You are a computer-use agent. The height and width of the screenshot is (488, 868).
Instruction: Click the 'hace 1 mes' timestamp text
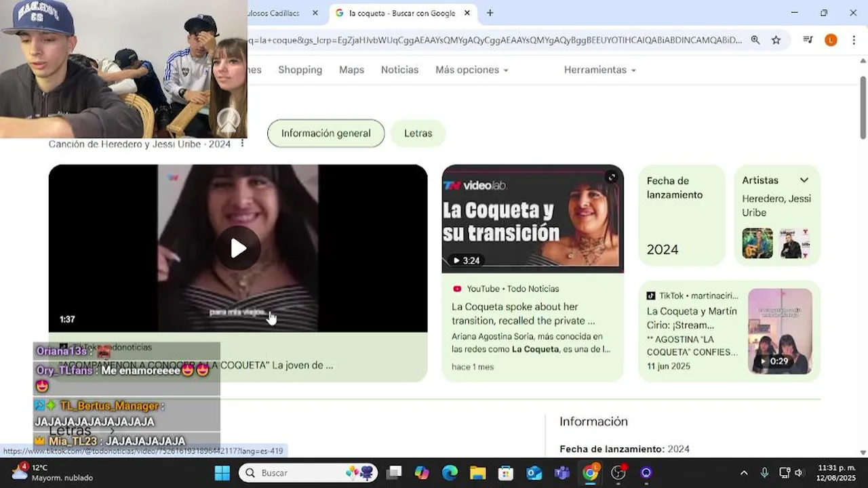[473, 367]
